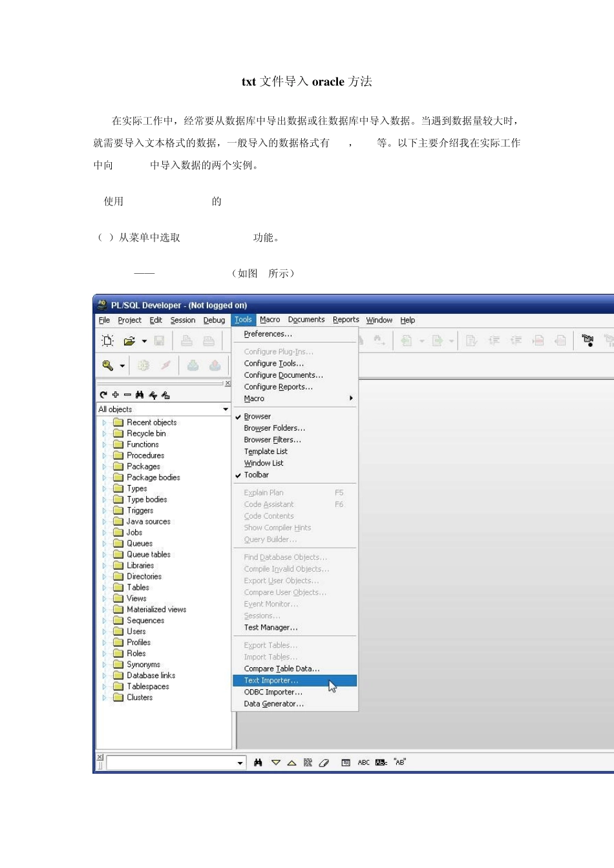The image size is (614, 868).
Task: Expand the Clusters tree folder
Action: point(104,697)
